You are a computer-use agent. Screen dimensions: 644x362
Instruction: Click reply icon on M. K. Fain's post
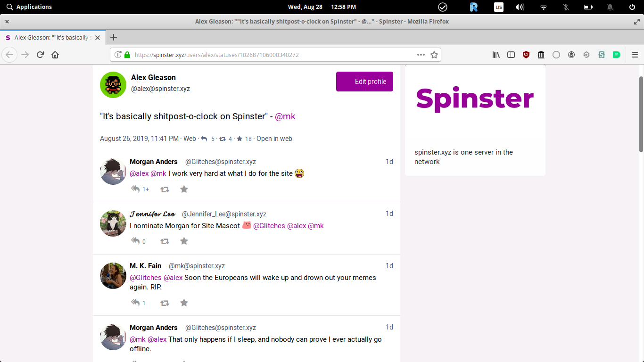136,303
